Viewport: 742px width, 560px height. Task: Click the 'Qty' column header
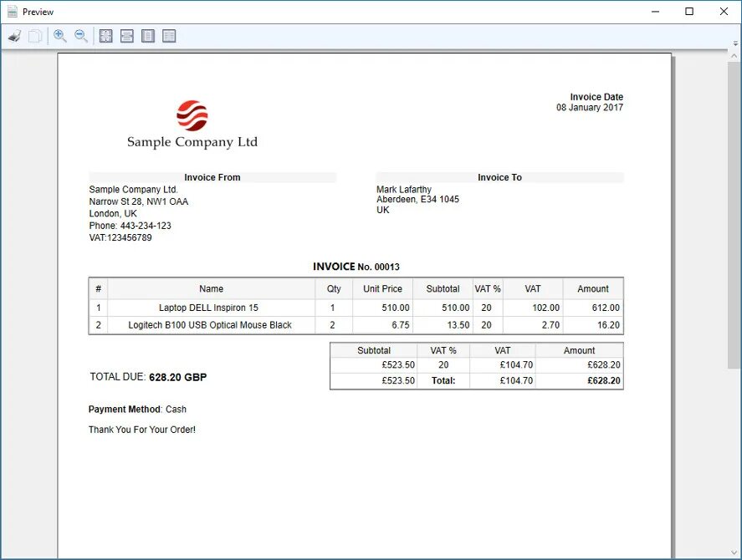334,289
